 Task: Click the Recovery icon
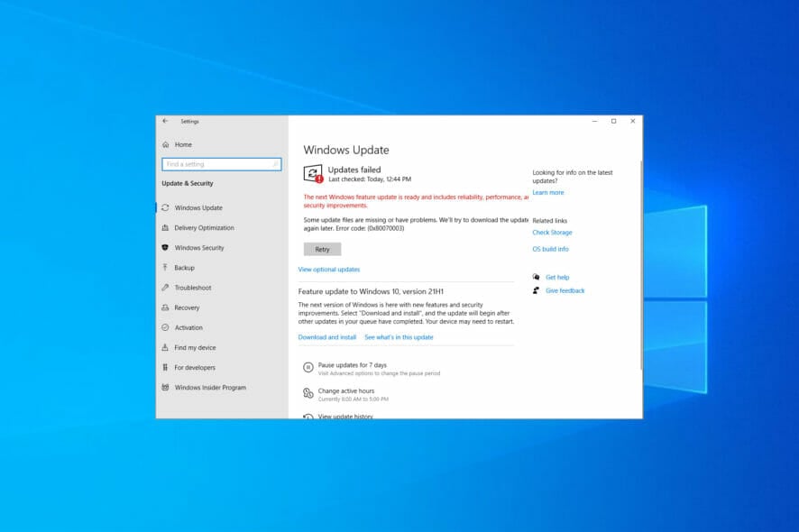tap(165, 307)
